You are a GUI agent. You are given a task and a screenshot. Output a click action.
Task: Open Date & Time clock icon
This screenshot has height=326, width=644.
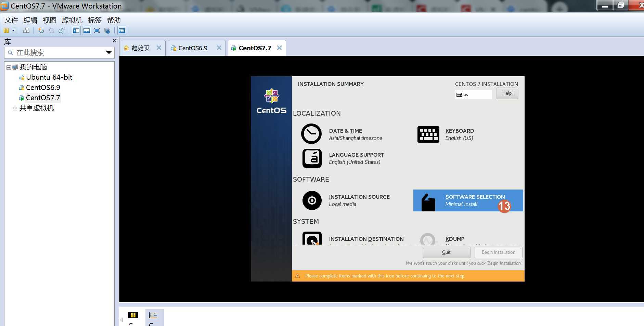point(311,134)
